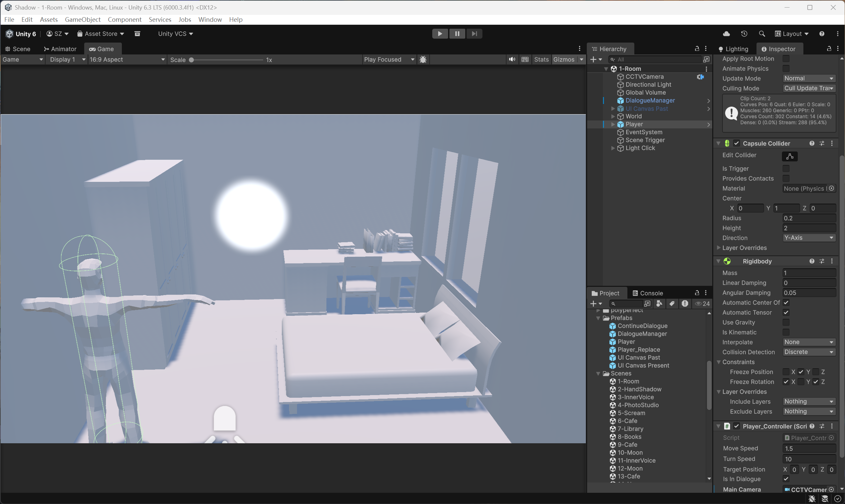
Task: Click the frame debugger bug icon
Action: [x=423, y=59]
